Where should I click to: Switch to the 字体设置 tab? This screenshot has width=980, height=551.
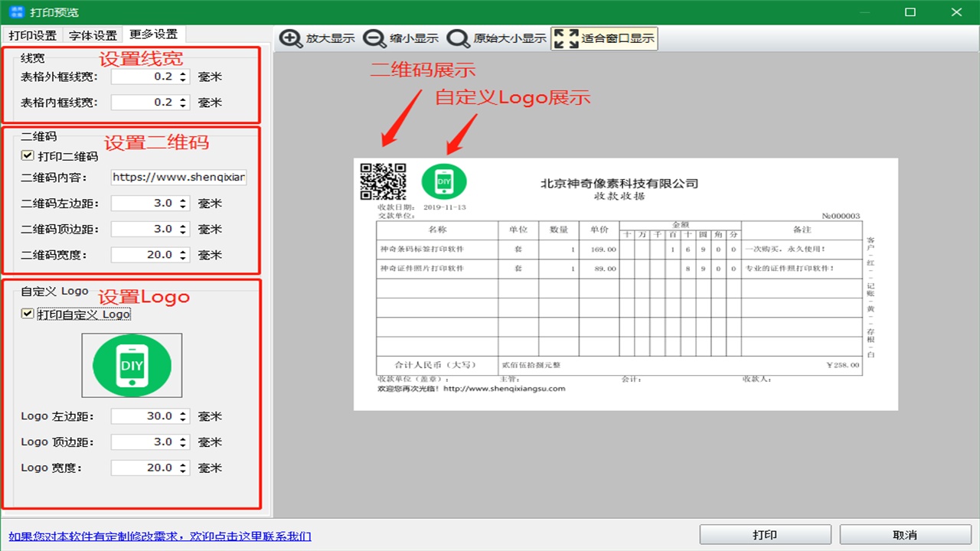click(x=92, y=34)
